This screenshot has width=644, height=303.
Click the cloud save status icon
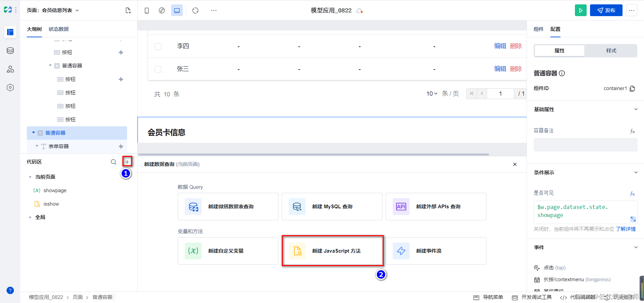click(360, 11)
